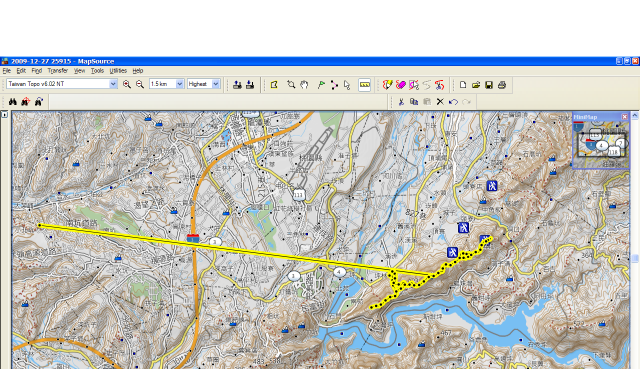This screenshot has width=640, height=369.
Task: Click route 3 shield marker near freeway
Action: (215, 242)
